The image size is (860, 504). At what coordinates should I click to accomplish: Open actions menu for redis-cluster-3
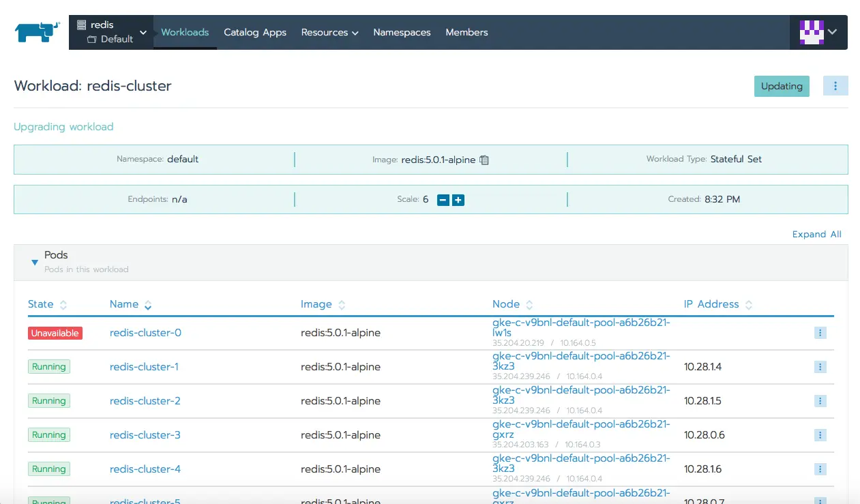pyautogui.click(x=820, y=435)
